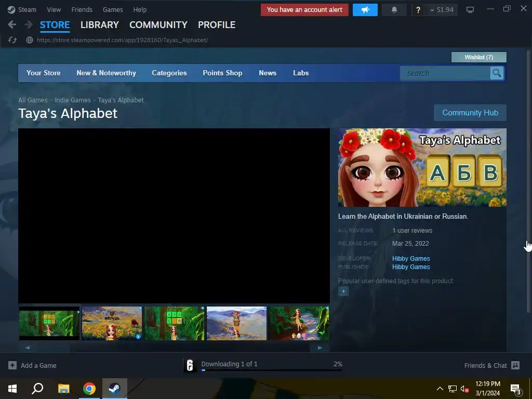
Task: Go to Indie Games breadcrumb
Action: pos(73,100)
